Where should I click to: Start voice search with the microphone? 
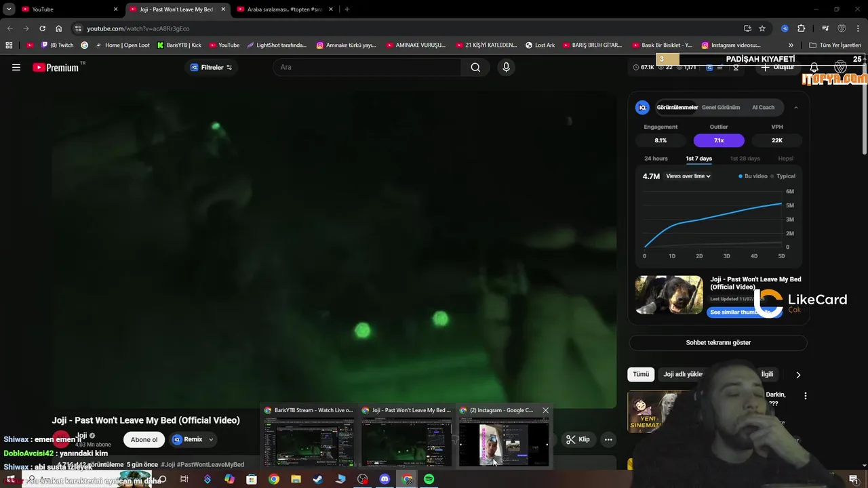(x=506, y=67)
